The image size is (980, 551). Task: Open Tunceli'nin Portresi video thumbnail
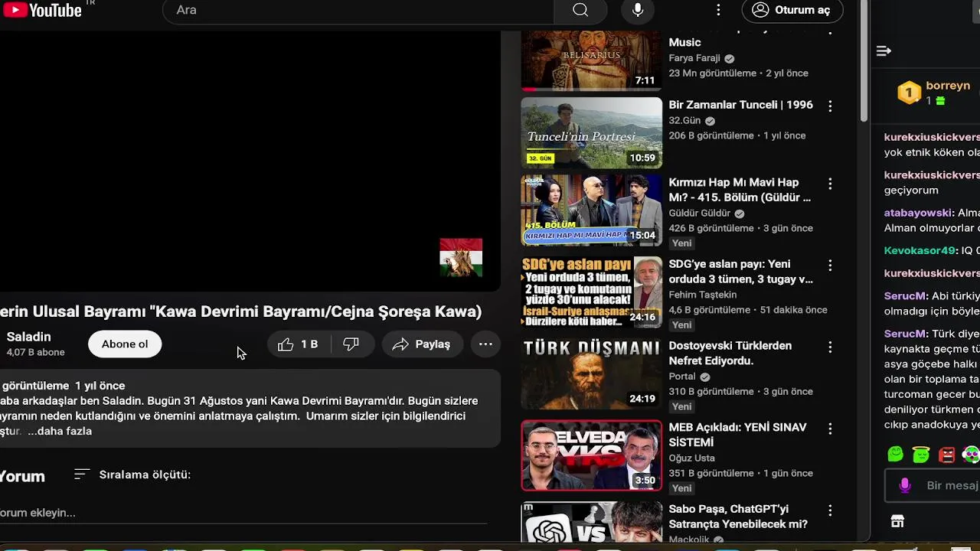click(591, 133)
